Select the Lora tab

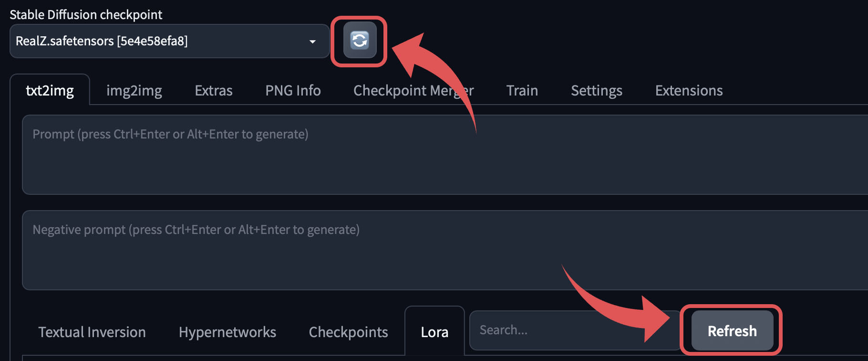pyautogui.click(x=434, y=332)
